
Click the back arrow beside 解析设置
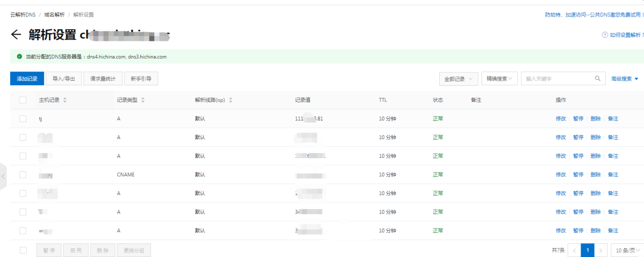point(16,34)
